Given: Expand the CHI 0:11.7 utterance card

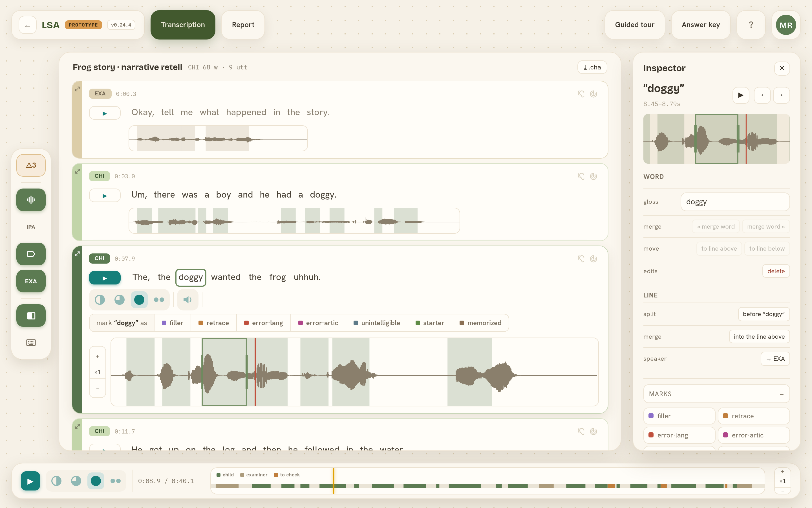Looking at the screenshot, I should [x=78, y=426].
